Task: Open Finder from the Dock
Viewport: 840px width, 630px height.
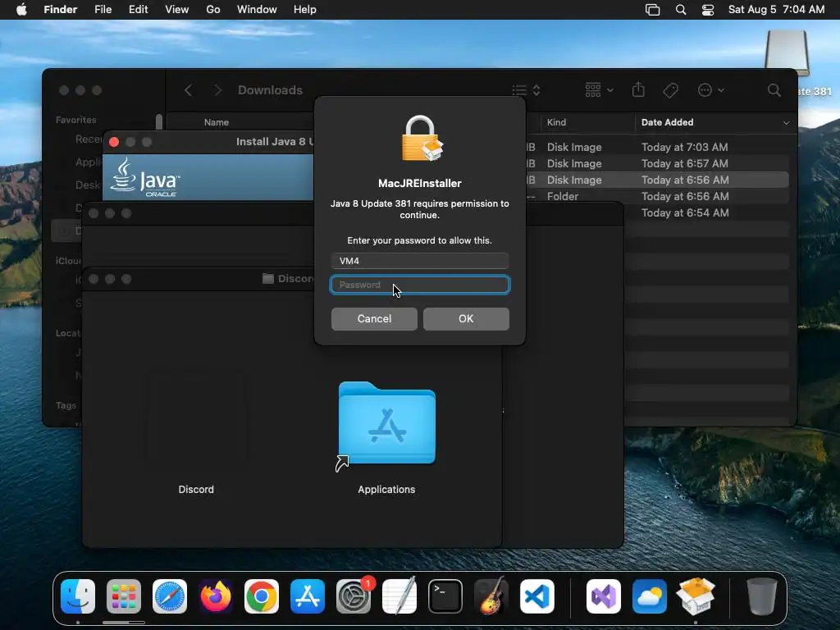Action: point(78,596)
